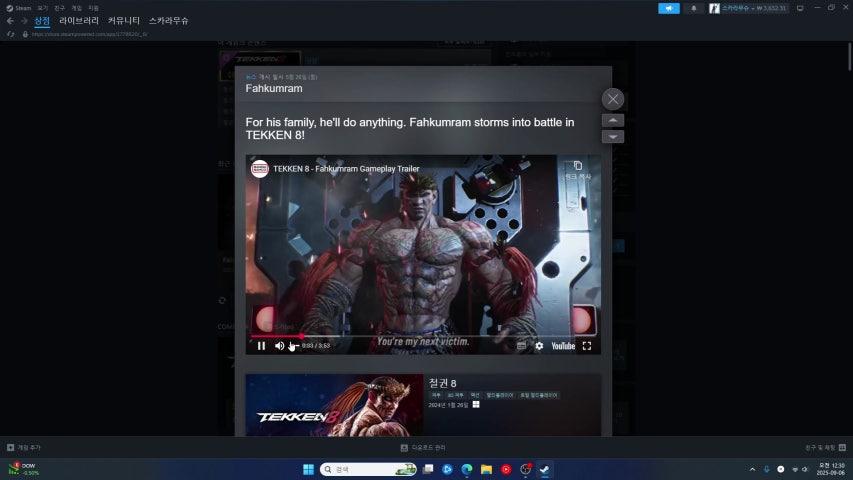The image size is (853, 480).
Task: Click the store page URL field
Action: 90,34
